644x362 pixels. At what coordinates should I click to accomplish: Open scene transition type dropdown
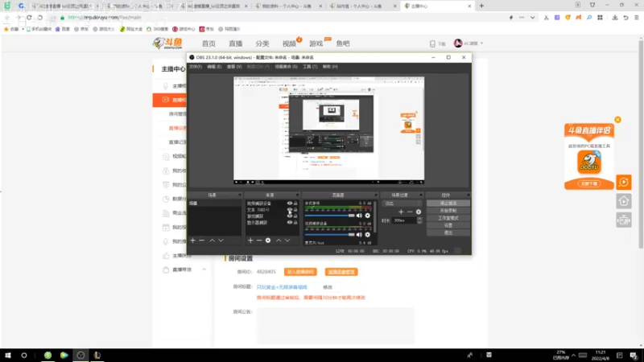[x=402, y=204]
